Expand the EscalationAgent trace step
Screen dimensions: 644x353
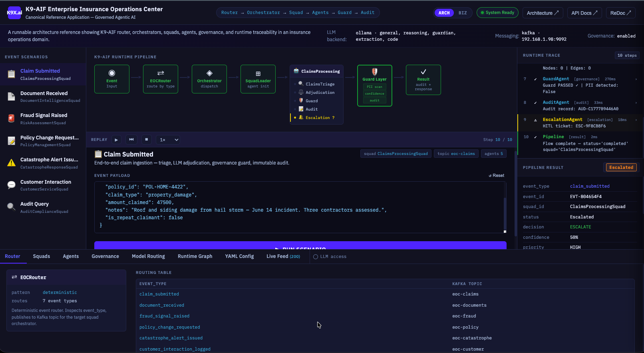pos(636,120)
